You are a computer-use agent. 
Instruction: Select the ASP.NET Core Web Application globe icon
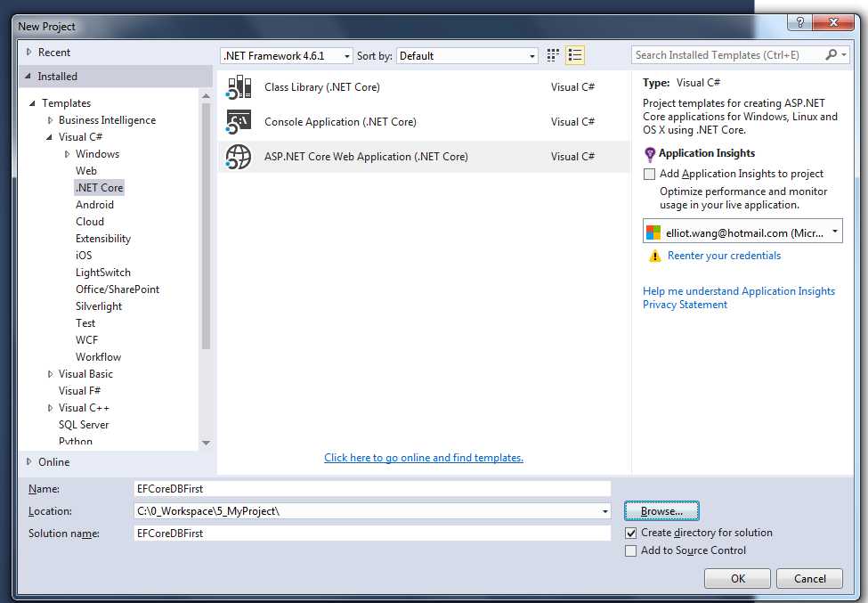[x=239, y=157]
